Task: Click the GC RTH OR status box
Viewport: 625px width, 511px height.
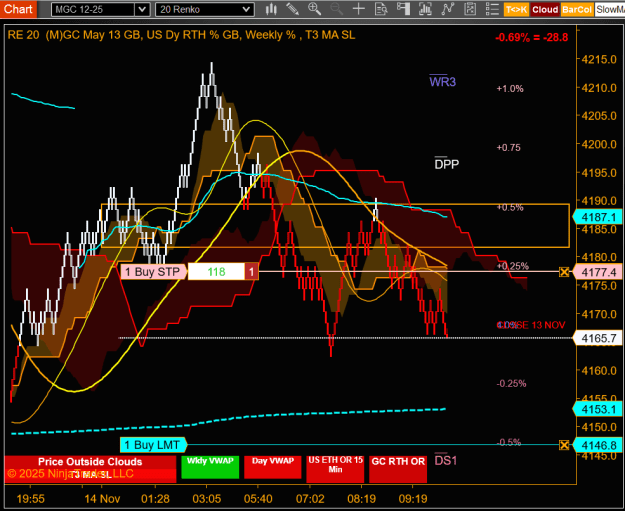Action: point(398,469)
